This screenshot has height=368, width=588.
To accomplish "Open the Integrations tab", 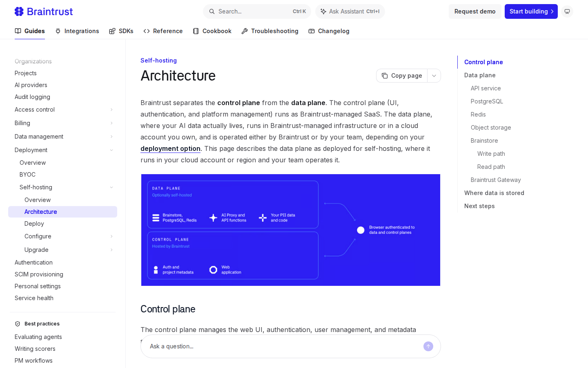I will point(77,31).
